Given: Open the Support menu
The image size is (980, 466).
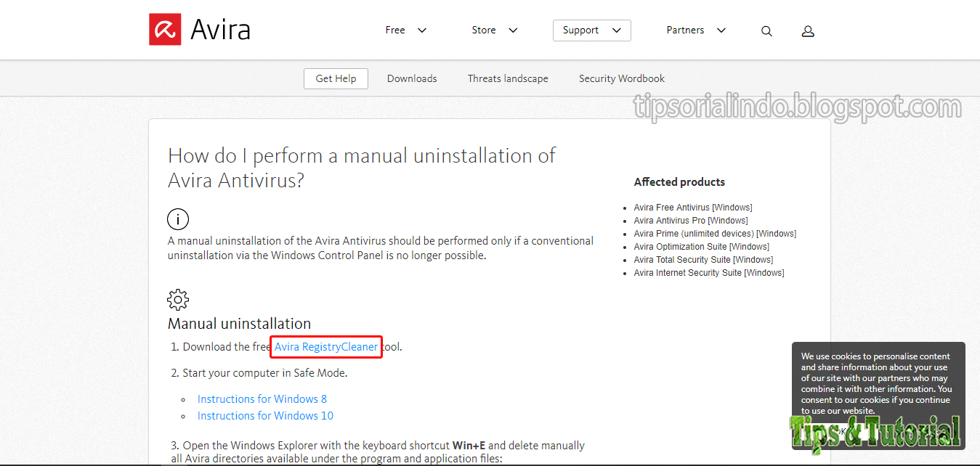Looking at the screenshot, I should (592, 30).
